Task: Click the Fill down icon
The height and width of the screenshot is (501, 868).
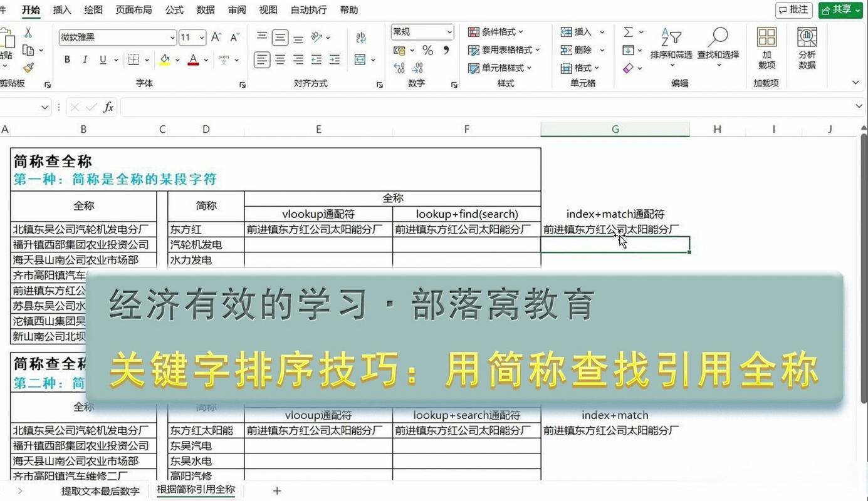Action: [x=628, y=50]
